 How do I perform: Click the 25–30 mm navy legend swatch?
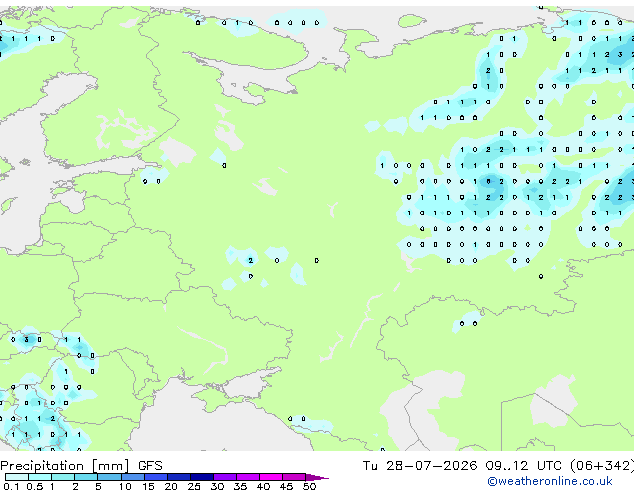tap(202, 477)
